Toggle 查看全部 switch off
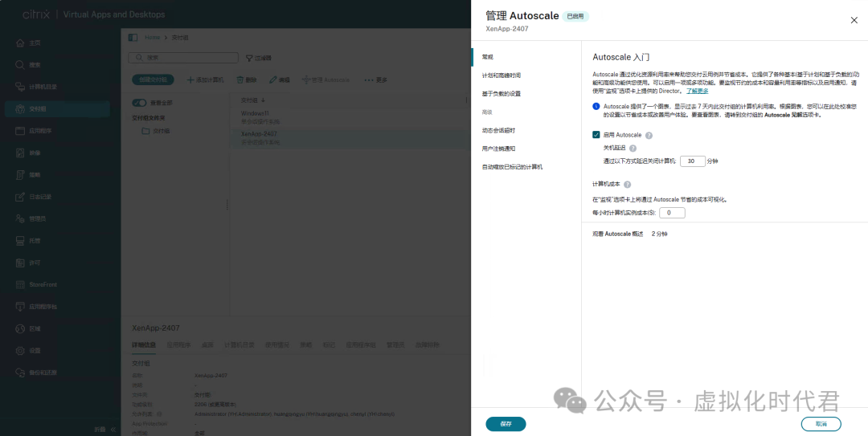The height and width of the screenshot is (436, 868). tap(139, 103)
